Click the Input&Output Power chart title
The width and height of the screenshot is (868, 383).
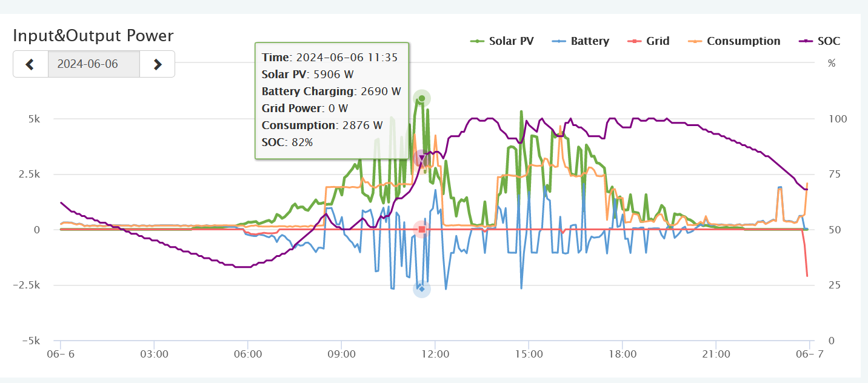tap(93, 36)
